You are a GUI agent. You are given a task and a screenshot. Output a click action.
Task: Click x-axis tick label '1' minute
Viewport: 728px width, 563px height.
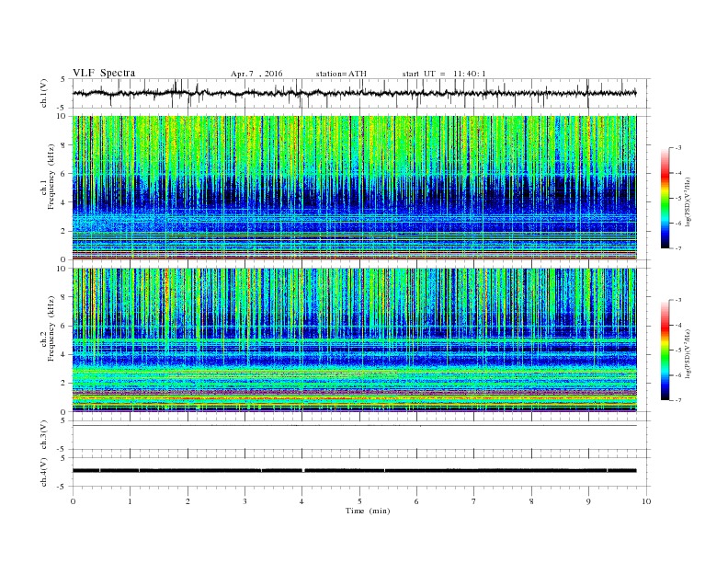pyautogui.click(x=130, y=501)
